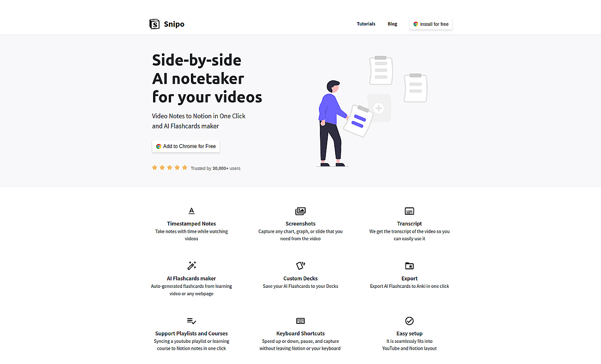This screenshot has height=364, width=601.
Task: Click 'Auto-generated flashcards from learning' description
Action: [x=191, y=290]
